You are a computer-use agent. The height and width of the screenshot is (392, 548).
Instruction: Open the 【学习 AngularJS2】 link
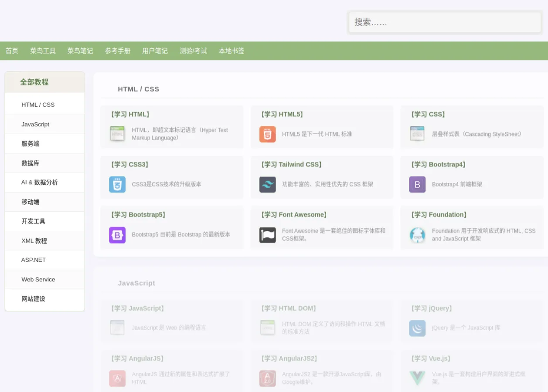(x=289, y=358)
